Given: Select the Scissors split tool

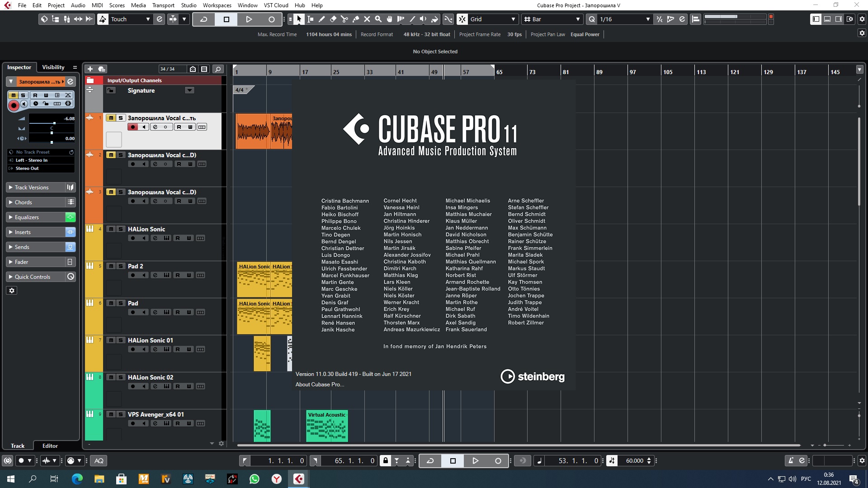Looking at the screenshot, I should click(344, 19).
